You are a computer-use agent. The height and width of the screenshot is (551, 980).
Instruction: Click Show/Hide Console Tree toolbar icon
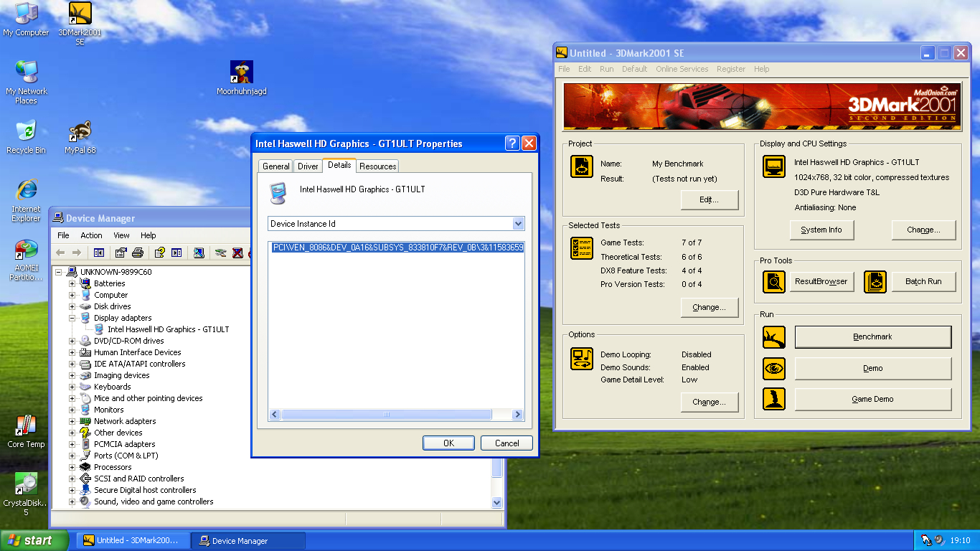pos(99,253)
